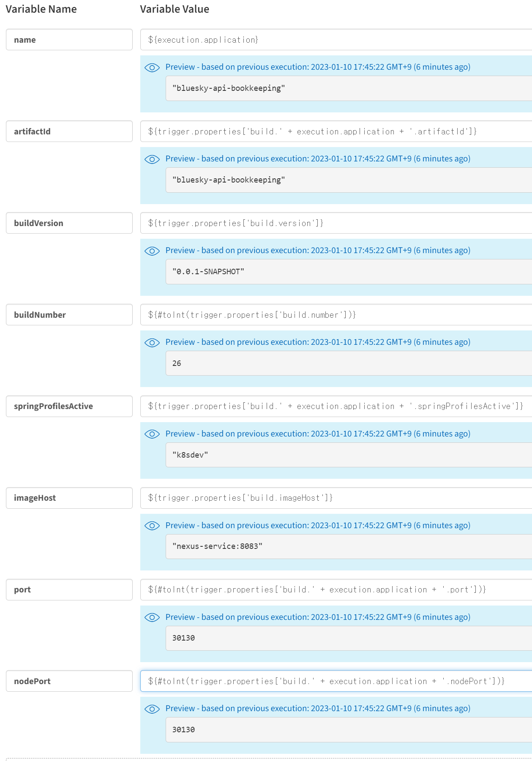Click the 30130 preview under port
The image size is (532, 761).
coord(349,638)
